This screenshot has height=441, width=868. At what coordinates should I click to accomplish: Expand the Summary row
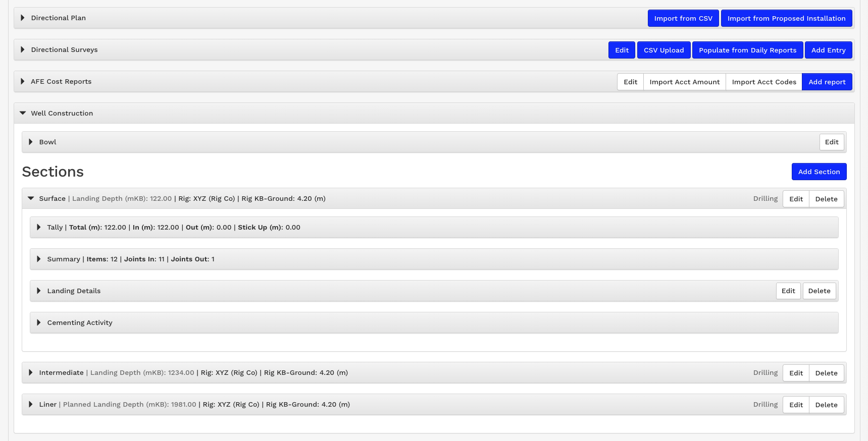tap(39, 259)
